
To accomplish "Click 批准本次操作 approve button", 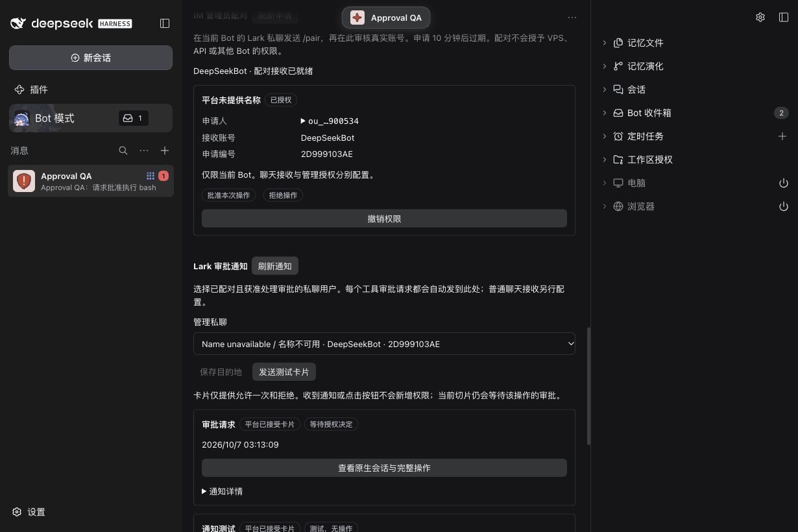I will 229,195.
